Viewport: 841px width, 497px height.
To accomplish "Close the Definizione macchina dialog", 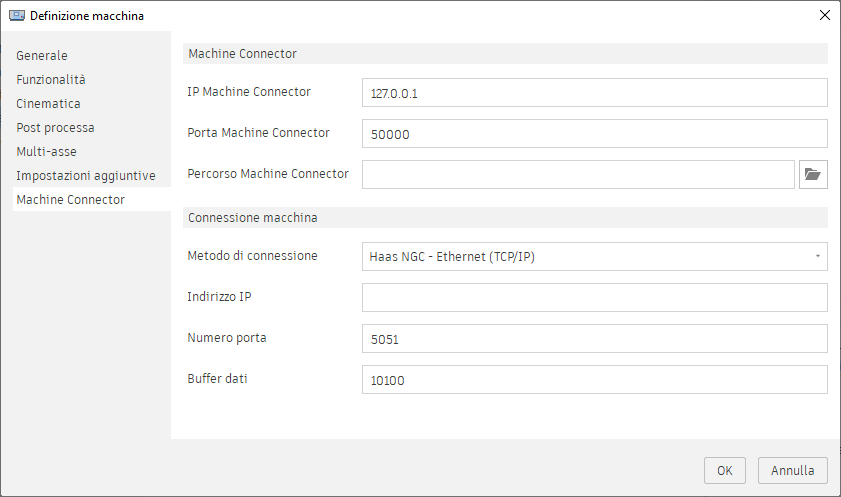I will 824,15.
